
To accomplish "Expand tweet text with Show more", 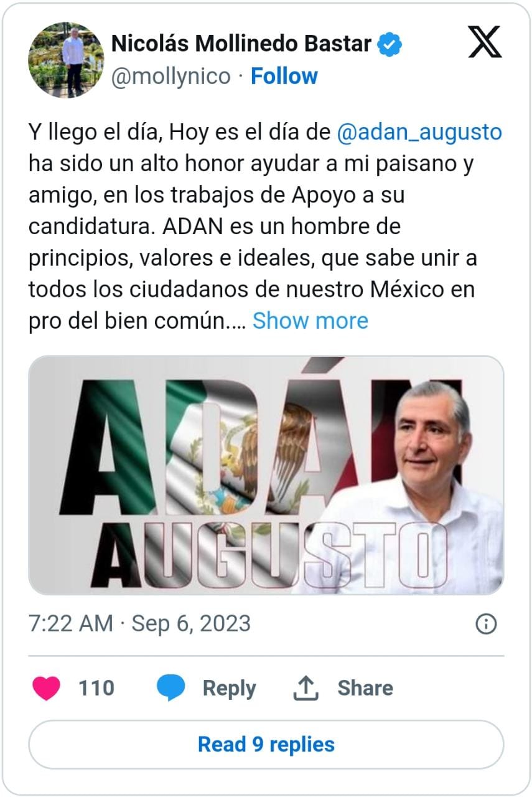I will coord(310,321).
